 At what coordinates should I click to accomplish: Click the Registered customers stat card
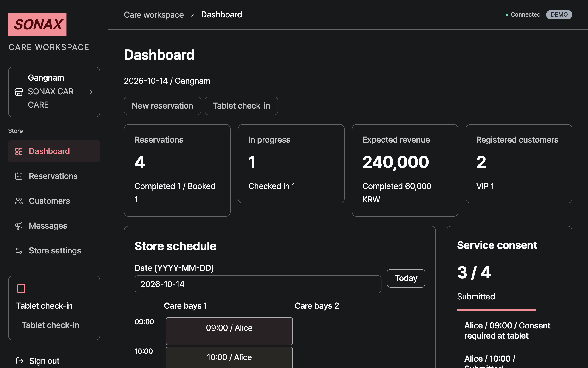pos(519,164)
